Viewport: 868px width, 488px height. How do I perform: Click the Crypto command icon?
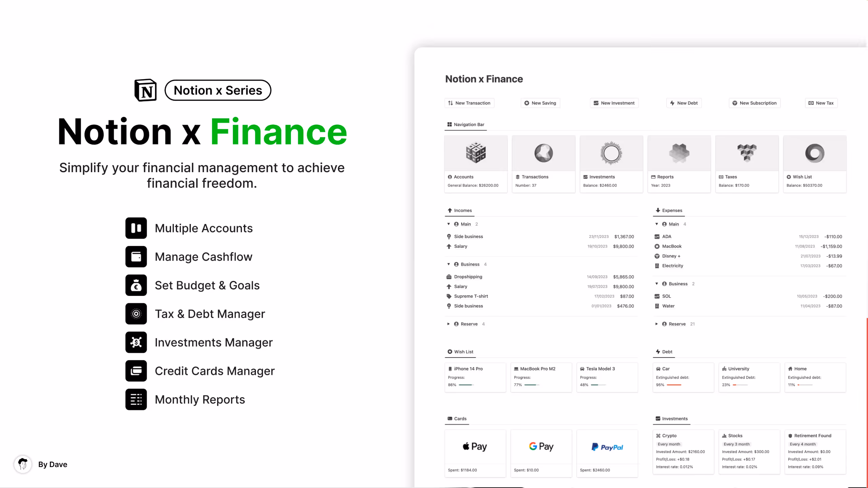pyautogui.click(x=658, y=436)
